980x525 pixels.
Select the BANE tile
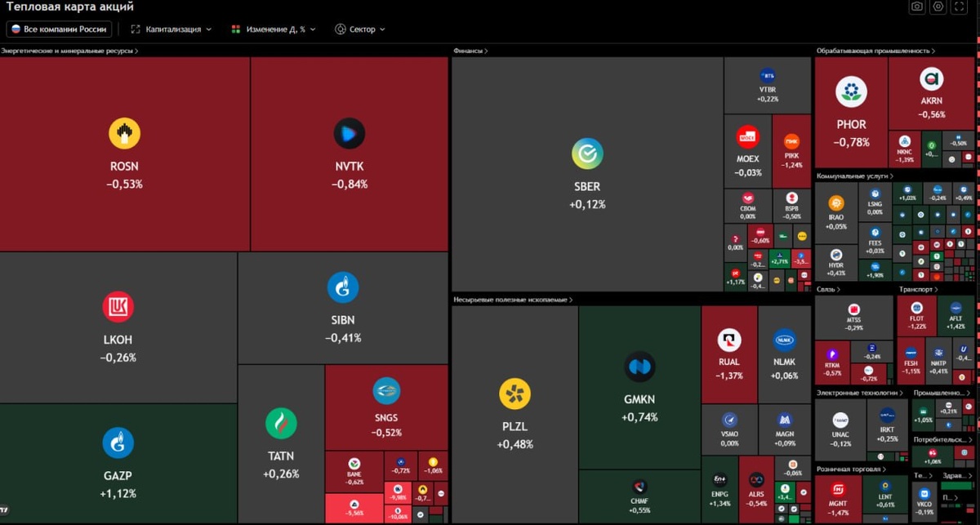[354, 472]
